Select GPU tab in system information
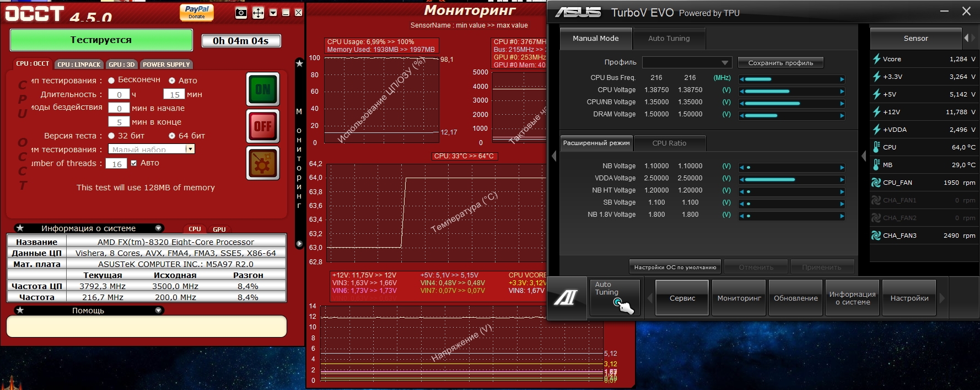This screenshot has height=390, width=980. tap(219, 229)
